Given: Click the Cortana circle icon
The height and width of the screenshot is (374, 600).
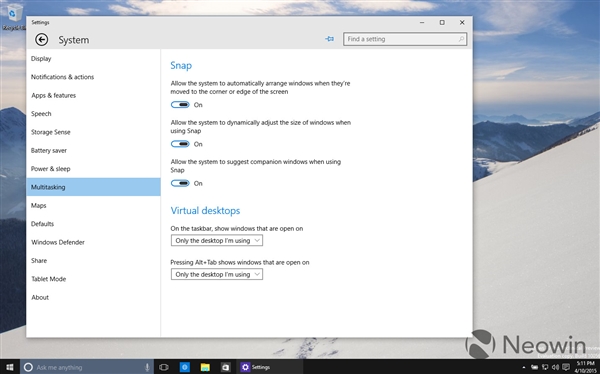Looking at the screenshot, I should [28, 367].
